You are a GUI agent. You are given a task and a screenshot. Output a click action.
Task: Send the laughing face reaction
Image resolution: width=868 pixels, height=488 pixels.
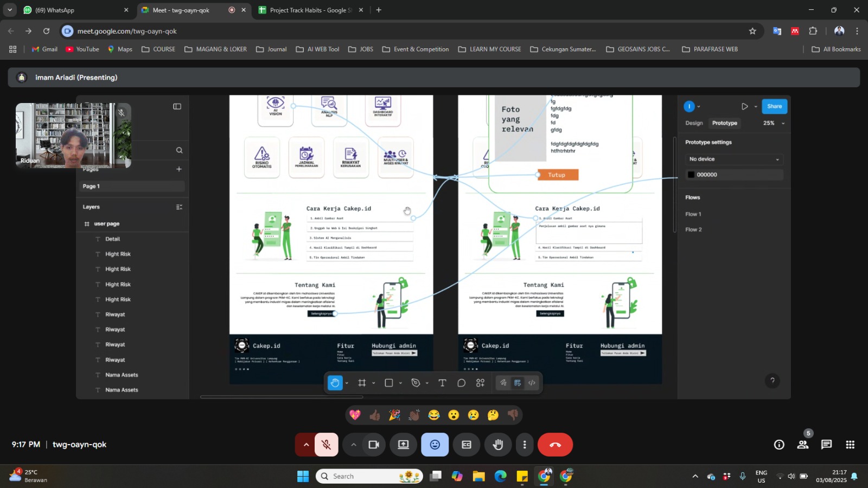click(433, 415)
